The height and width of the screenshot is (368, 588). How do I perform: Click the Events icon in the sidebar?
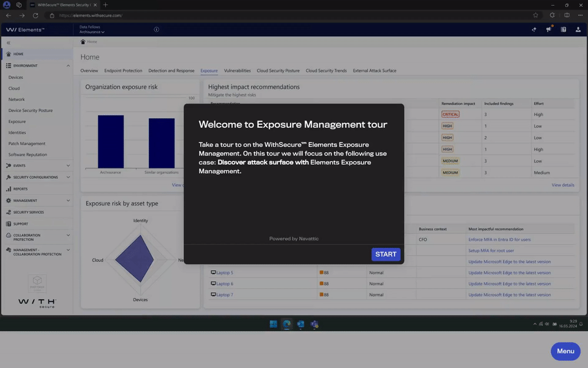[x=8, y=165]
